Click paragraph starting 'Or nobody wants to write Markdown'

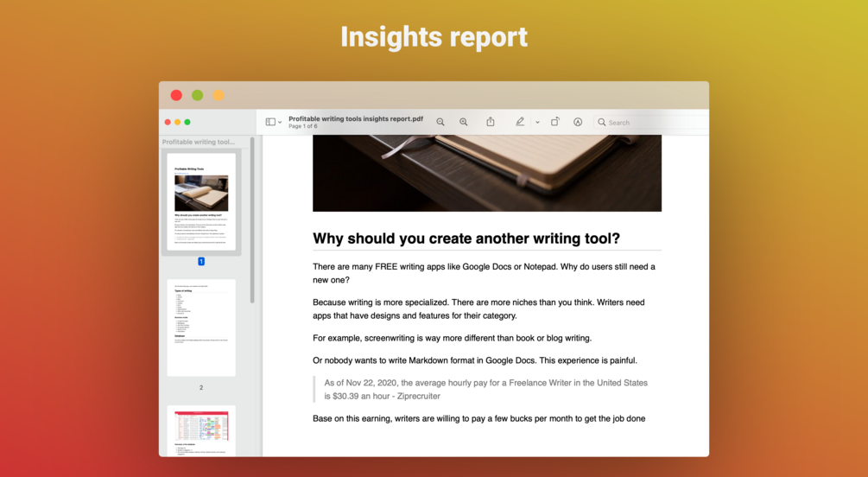(475, 360)
